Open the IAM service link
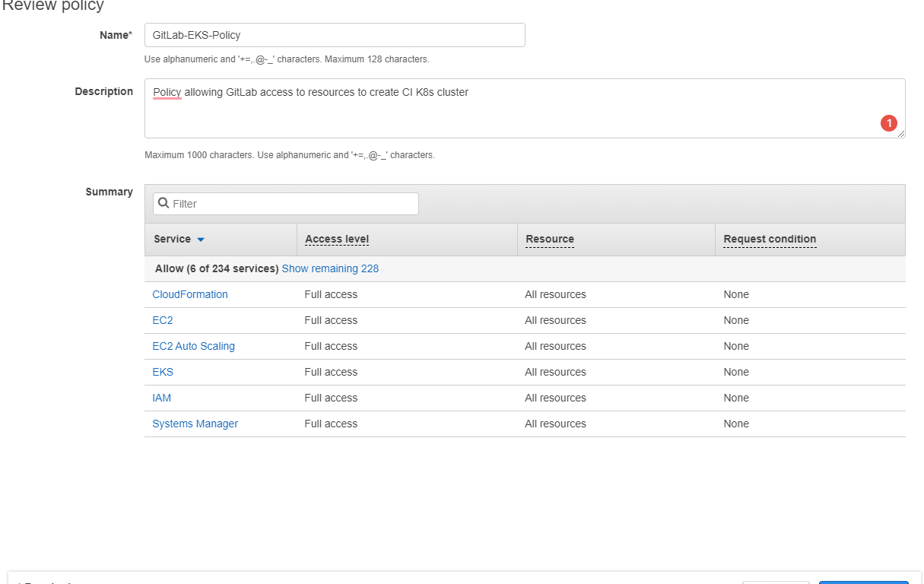 click(x=162, y=398)
